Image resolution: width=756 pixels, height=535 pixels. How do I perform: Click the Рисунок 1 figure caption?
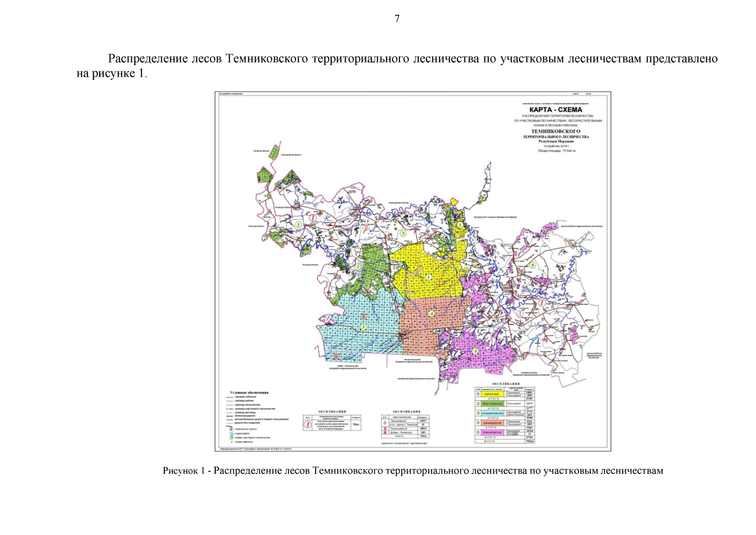(413, 471)
